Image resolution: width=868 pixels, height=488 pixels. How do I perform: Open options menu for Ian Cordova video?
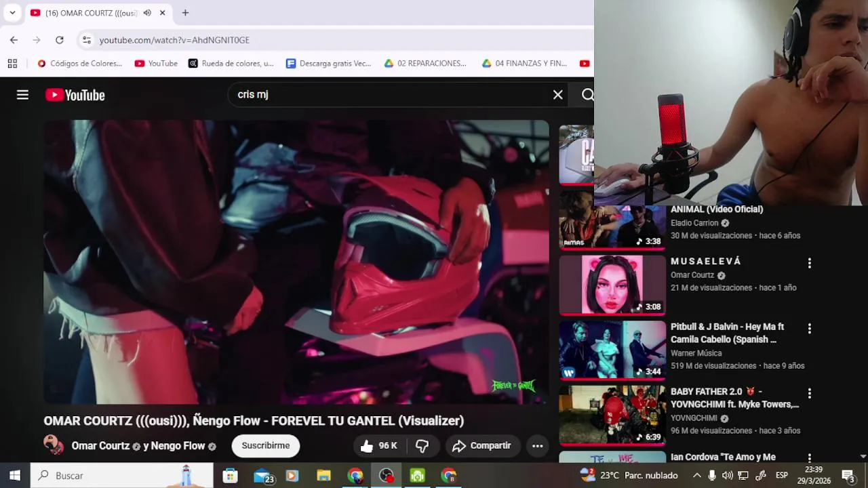(x=809, y=458)
